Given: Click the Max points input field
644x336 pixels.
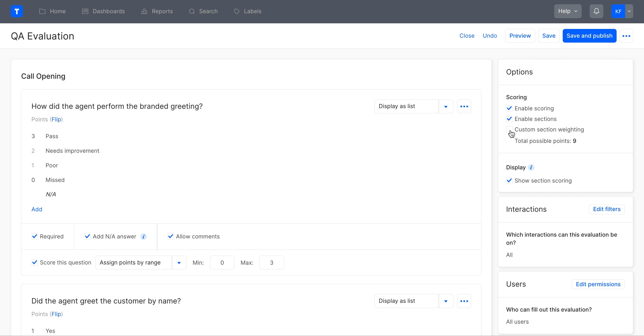Looking at the screenshot, I should (x=271, y=263).
